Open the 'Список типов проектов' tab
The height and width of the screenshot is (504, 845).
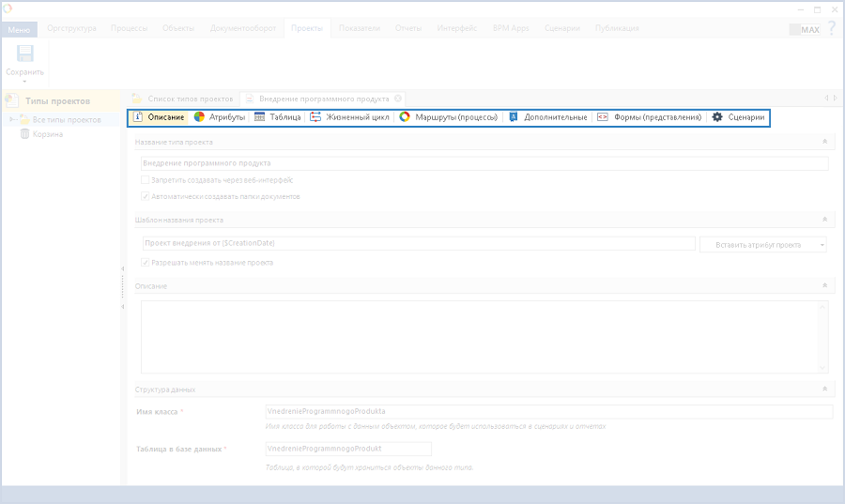click(183, 98)
